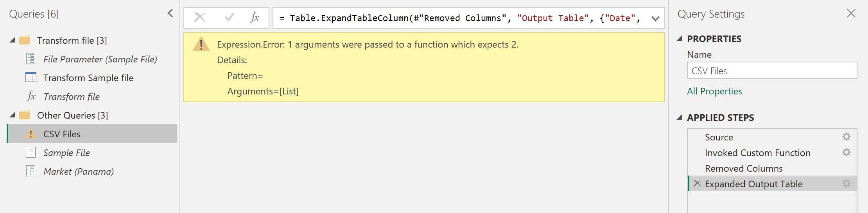
Task: Click the warning icon beside CSV Files query
Action: (30, 134)
